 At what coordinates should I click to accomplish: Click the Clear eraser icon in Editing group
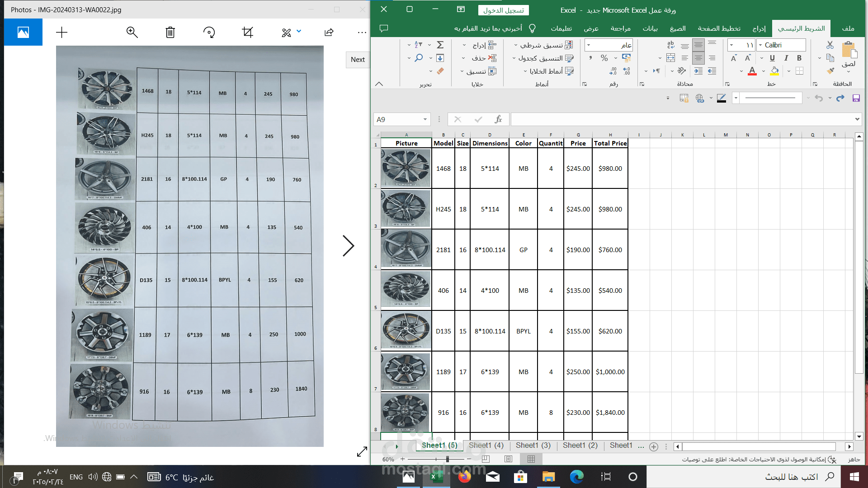click(x=440, y=71)
